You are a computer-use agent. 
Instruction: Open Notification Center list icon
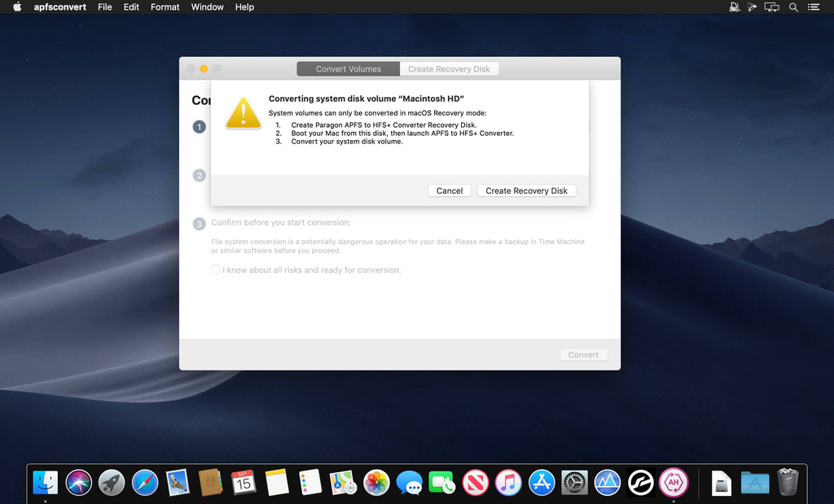pos(814,7)
